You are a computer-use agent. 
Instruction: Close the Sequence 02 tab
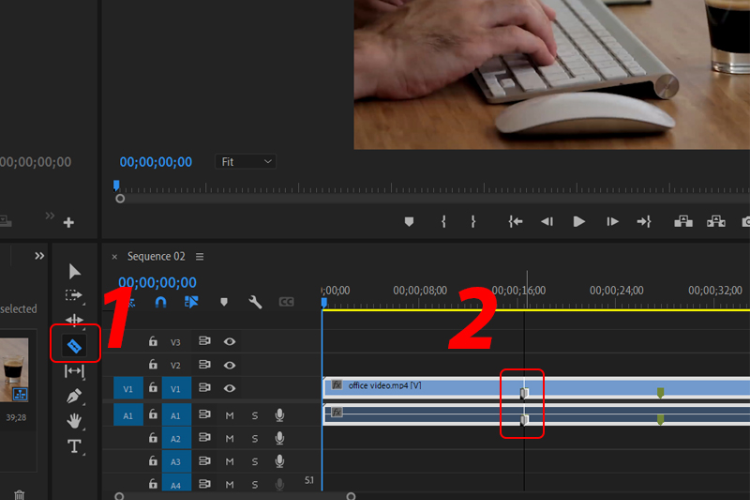click(x=114, y=257)
